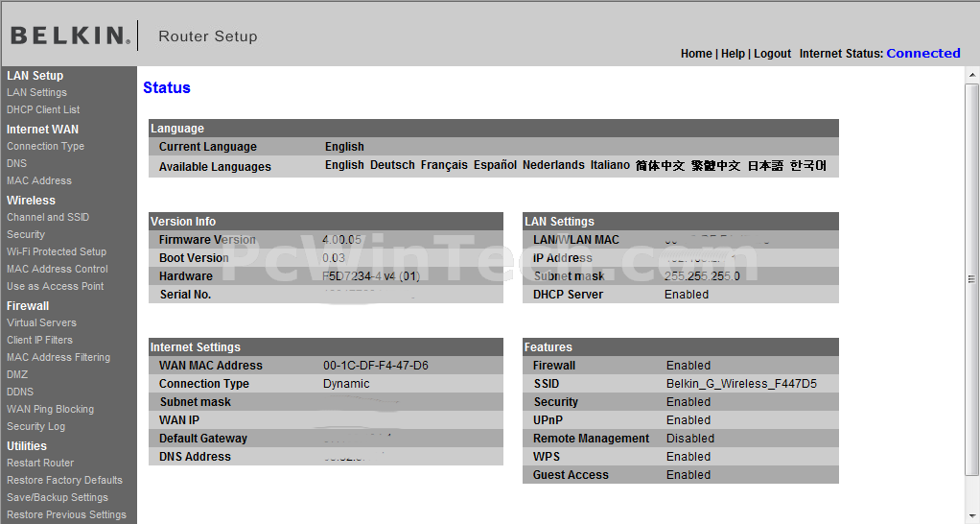Image resolution: width=980 pixels, height=524 pixels.
Task: Click the LAN Setup section heading
Action: pyautogui.click(x=35, y=76)
